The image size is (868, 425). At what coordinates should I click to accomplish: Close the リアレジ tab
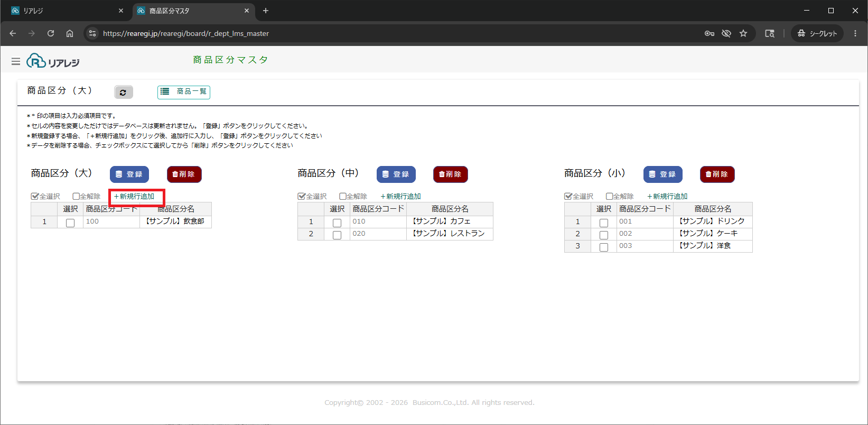tap(121, 11)
